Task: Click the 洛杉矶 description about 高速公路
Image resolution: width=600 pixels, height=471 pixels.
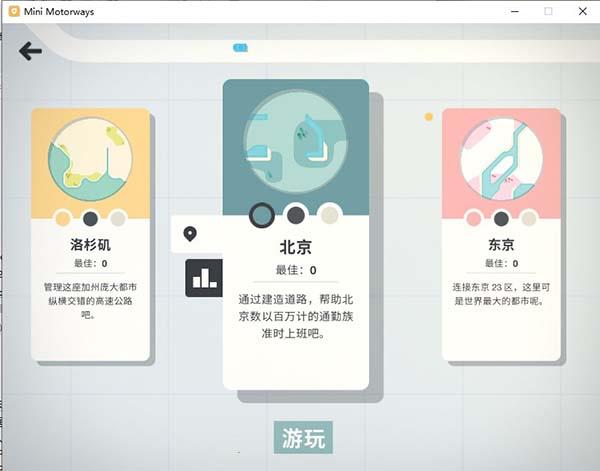Action: click(x=90, y=301)
